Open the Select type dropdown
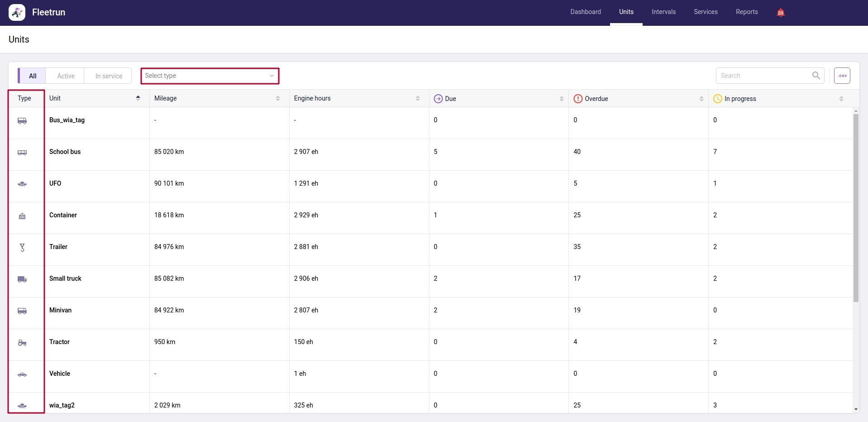868x422 pixels. pos(210,76)
